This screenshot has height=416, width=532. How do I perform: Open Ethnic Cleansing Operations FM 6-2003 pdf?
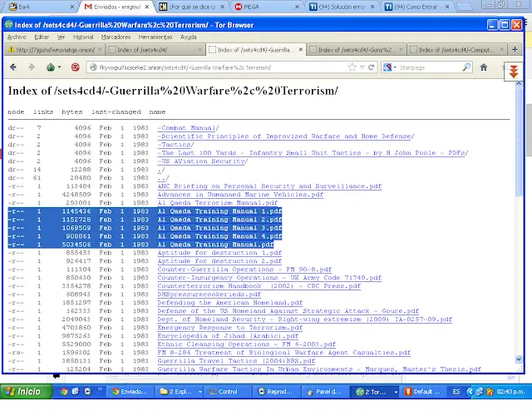click(x=246, y=344)
